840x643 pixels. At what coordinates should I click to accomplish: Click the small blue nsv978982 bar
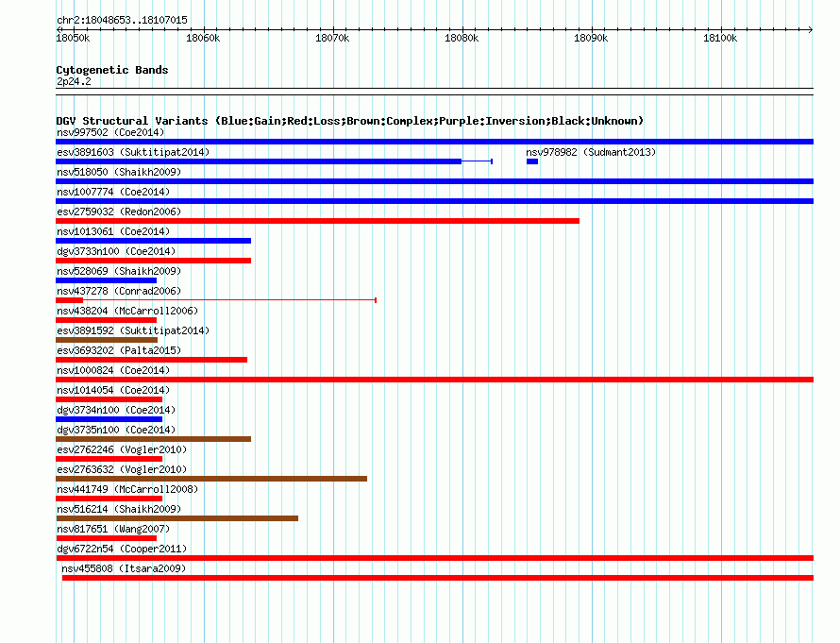coord(532,161)
